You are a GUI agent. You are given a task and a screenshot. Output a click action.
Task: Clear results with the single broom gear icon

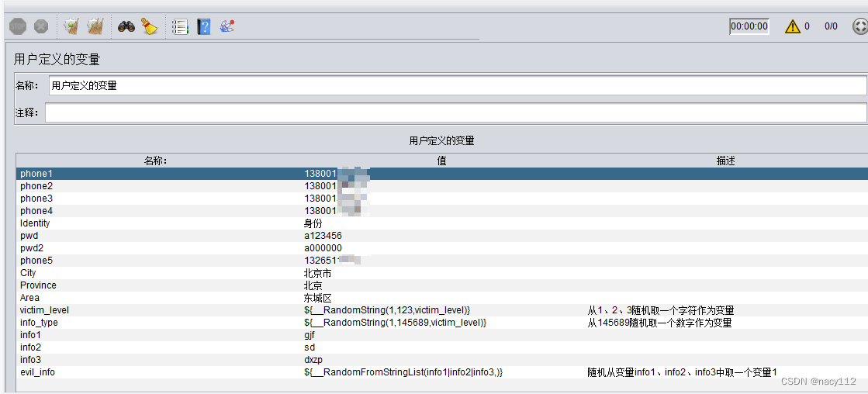pyautogui.click(x=71, y=26)
